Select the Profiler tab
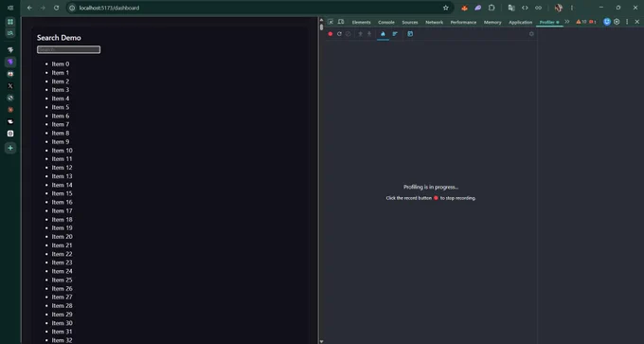 [548, 22]
